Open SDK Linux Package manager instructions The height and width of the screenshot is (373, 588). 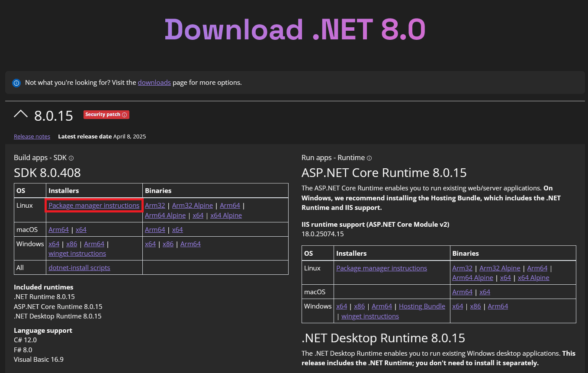[94, 206]
